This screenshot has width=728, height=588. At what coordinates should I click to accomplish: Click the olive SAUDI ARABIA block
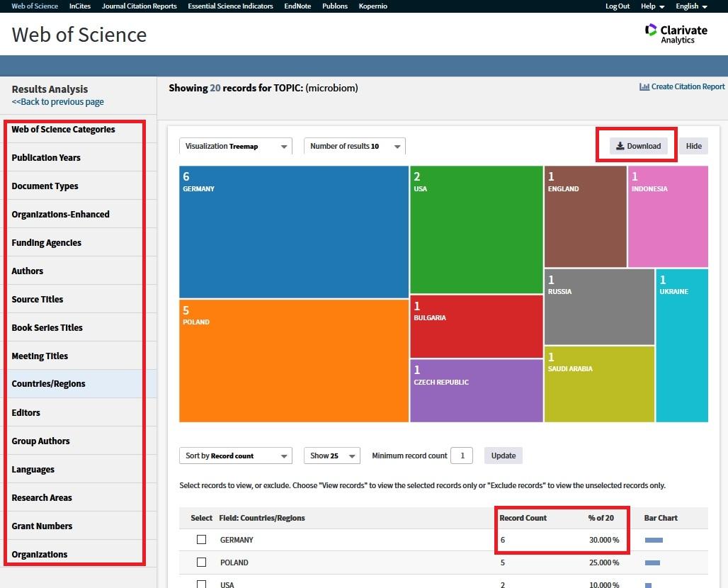point(599,384)
